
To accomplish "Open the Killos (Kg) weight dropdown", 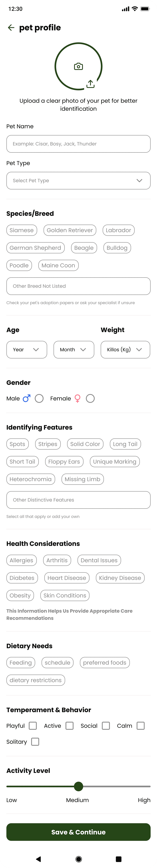I will pos(125,349).
